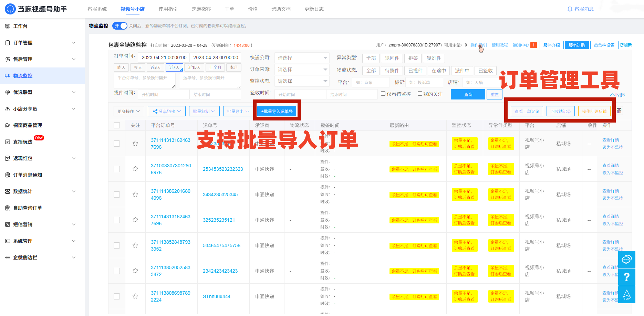644x316 pixels.
Task: Star the order with waybill STnnuuu444
Action: (x=135, y=296)
